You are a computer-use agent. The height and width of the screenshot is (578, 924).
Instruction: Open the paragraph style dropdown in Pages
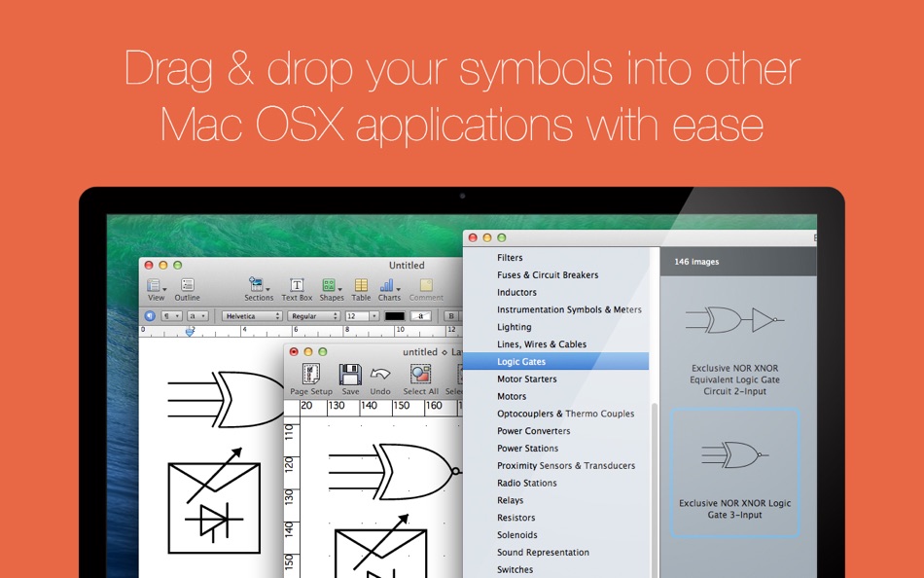coord(171,316)
